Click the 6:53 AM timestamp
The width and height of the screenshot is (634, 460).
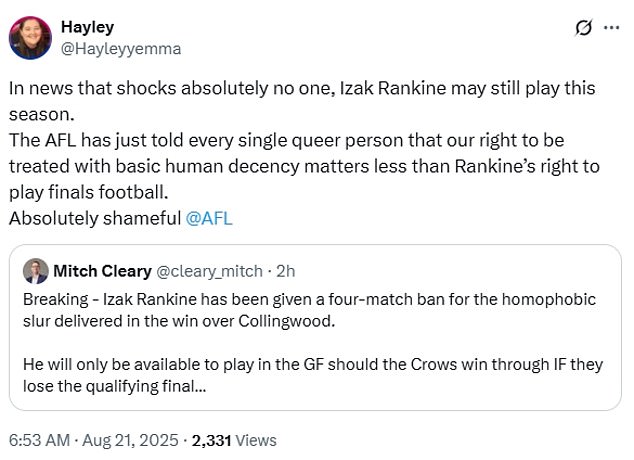click(x=40, y=439)
